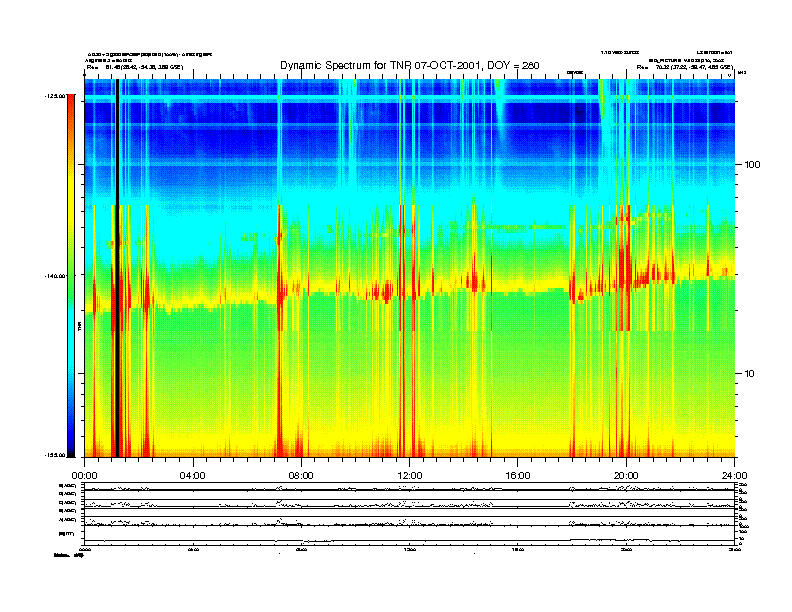
Task: Click the vertical rainbow color scale bar
Action: (71, 275)
